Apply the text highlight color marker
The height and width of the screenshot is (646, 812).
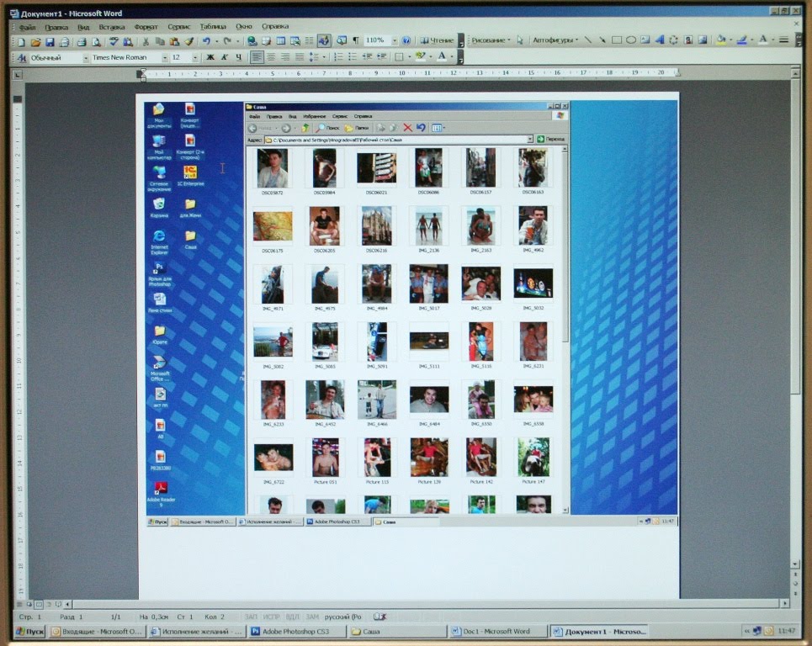[x=420, y=57]
